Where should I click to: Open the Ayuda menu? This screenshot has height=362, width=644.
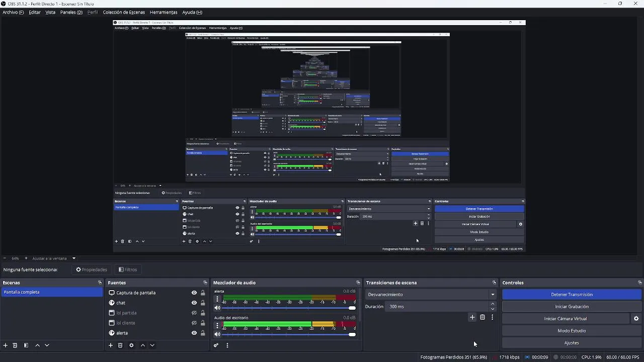tap(192, 12)
